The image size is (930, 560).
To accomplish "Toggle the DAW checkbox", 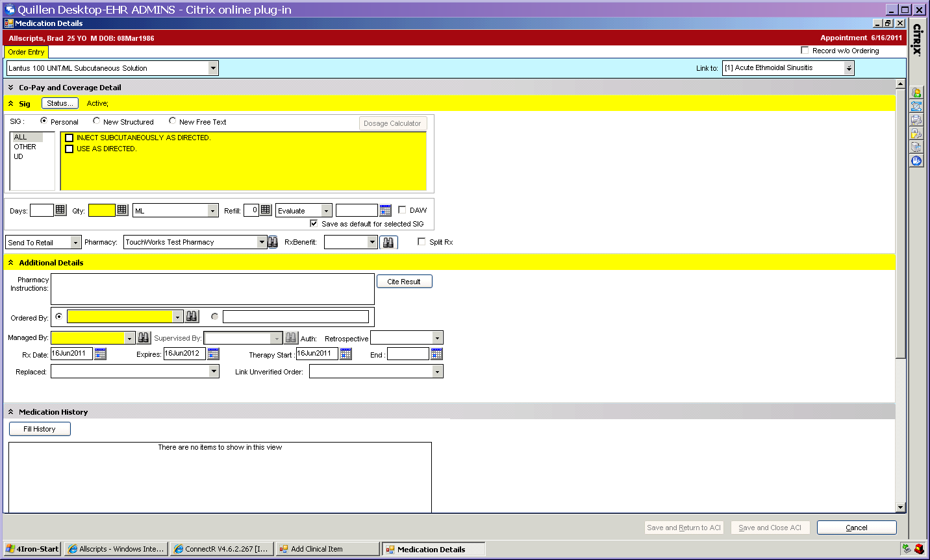I will click(x=402, y=210).
